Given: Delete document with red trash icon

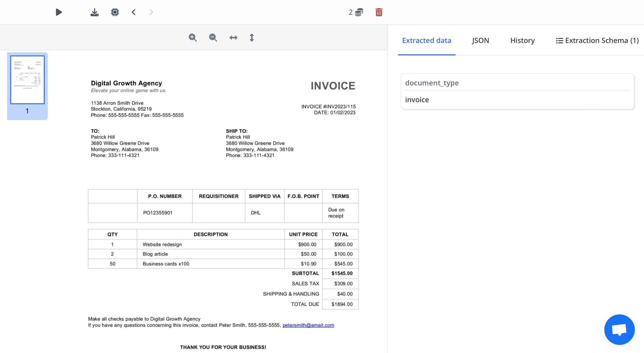Looking at the screenshot, I should point(379,12).
